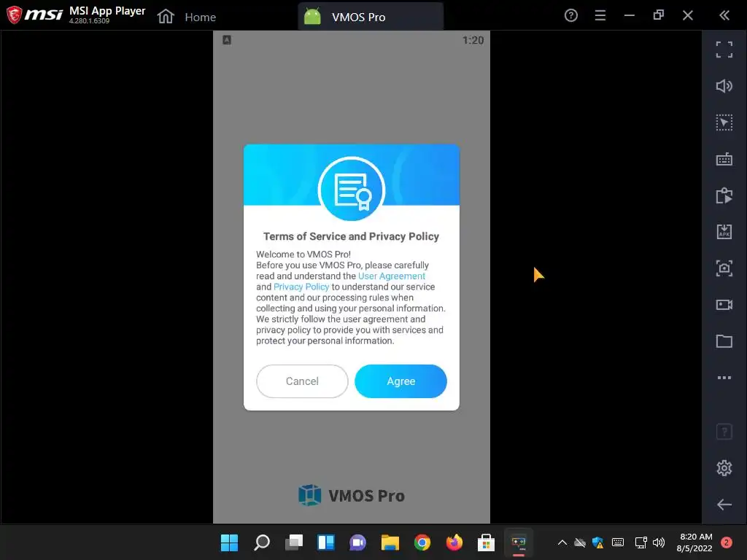The height and width of the screenshot is (560, 747).
Task: Click the Windows Security tray icon
Action: [x=598, y=542]
